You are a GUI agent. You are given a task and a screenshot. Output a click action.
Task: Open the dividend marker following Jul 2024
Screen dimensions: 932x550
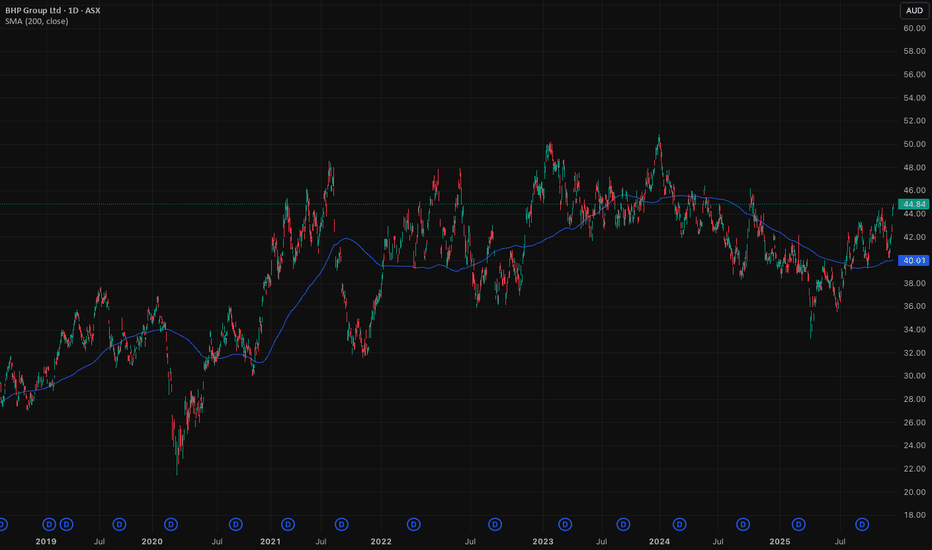point(742,523)
